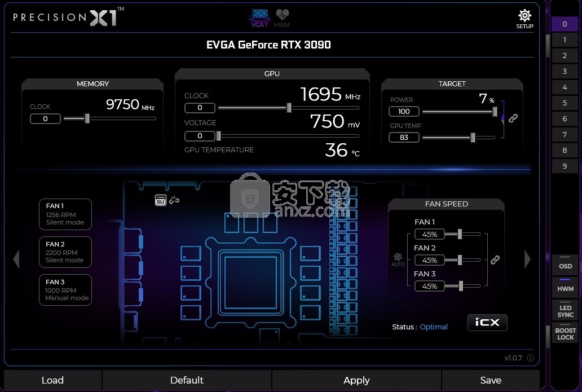Select profile slot 9
582x392 pixels.
[565, 166]
